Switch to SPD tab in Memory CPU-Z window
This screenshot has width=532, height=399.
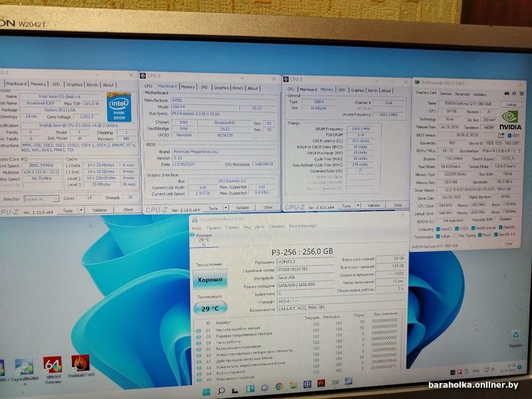(342, 90)
